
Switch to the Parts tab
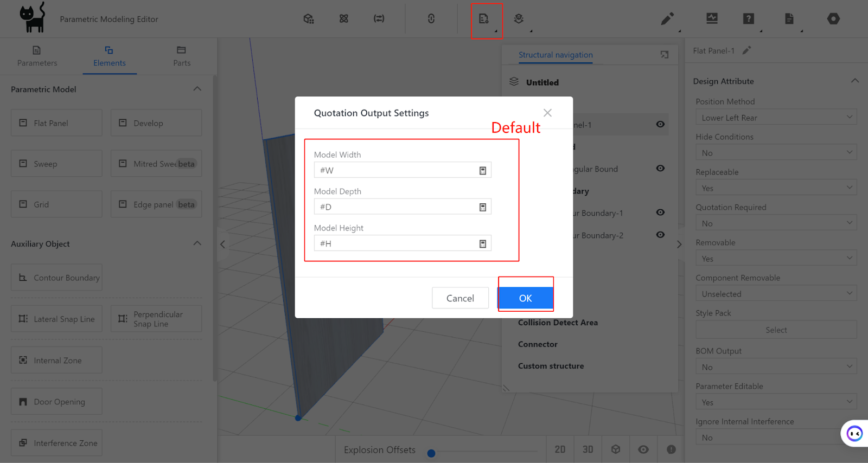[x=182, y=56]
